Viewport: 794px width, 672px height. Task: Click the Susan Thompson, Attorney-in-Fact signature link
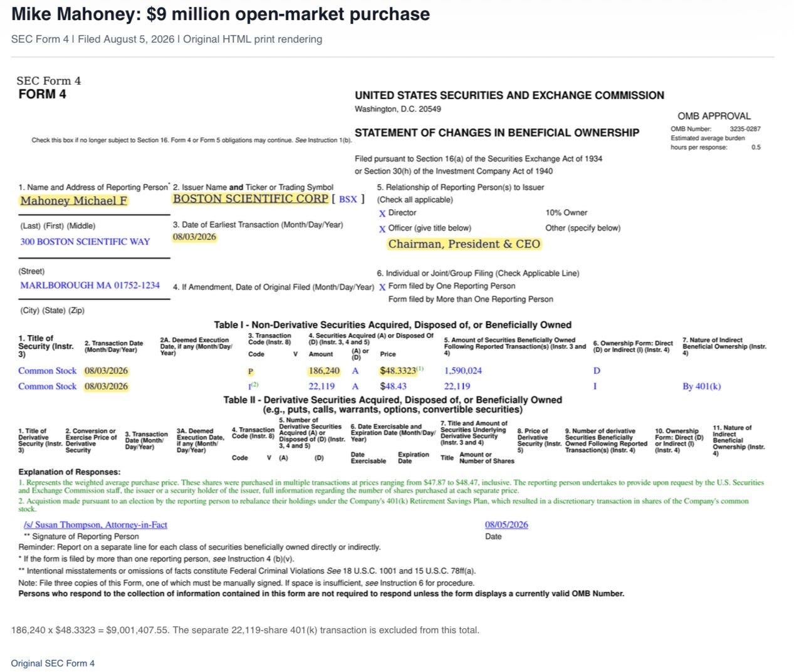click(95, 525)
